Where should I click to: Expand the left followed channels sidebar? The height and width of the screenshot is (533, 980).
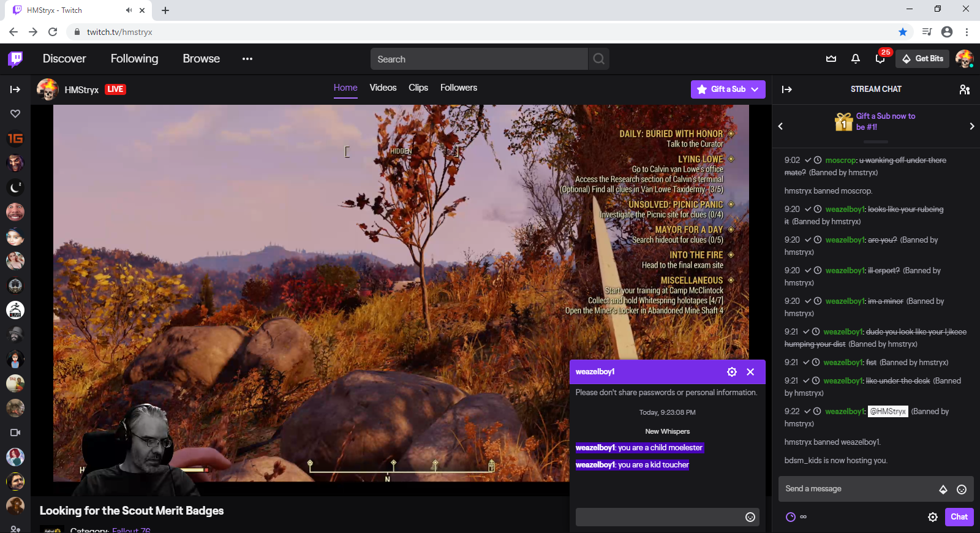coord(15,89)
